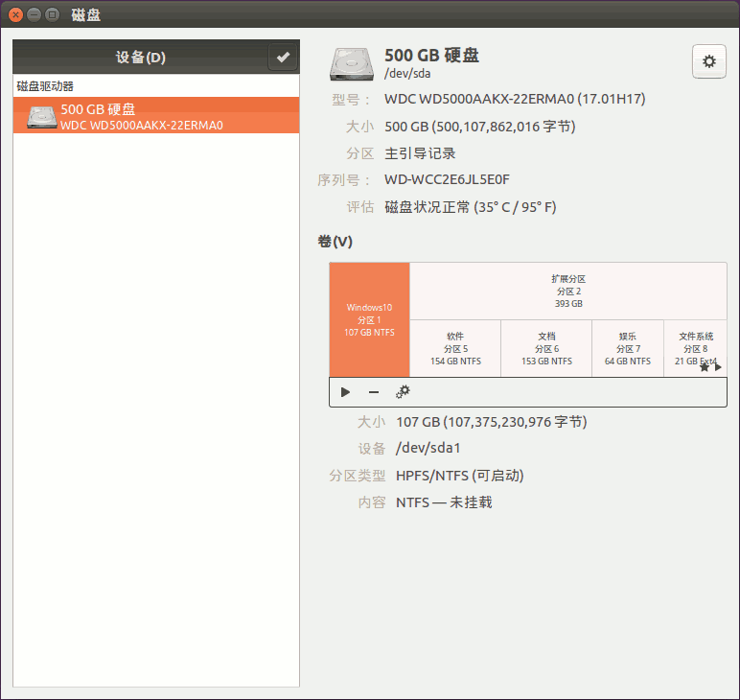Click the size text 107 GB (107,375,230,976 字节)
Viewport: 740px width, 700px height.
pyautogui.click(x=492, y=422)
